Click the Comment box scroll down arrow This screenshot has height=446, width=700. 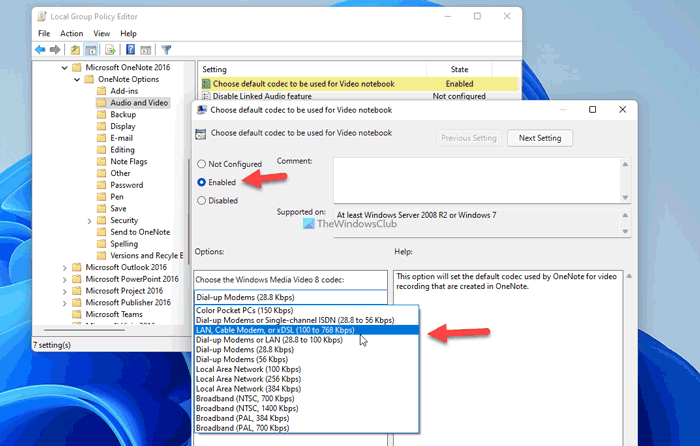click(x=625, y=197)
